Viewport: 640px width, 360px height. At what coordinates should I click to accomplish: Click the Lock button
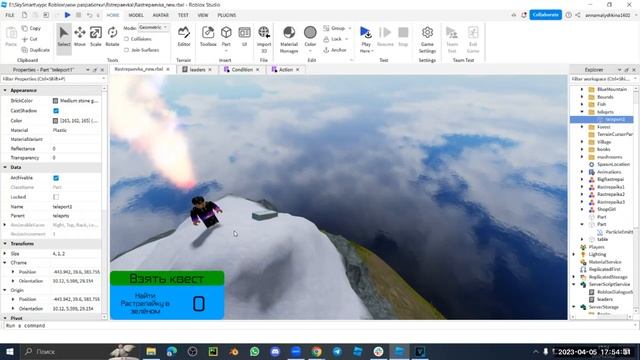(336, 39)
